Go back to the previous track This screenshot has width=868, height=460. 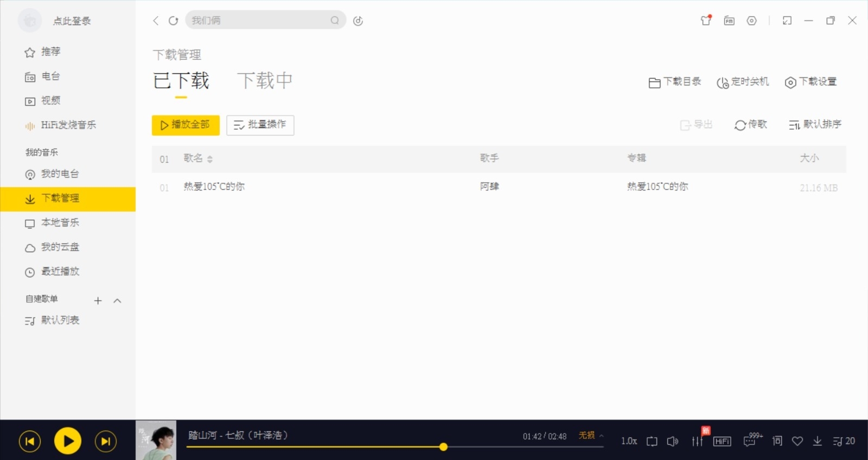[x=30, y=441]
